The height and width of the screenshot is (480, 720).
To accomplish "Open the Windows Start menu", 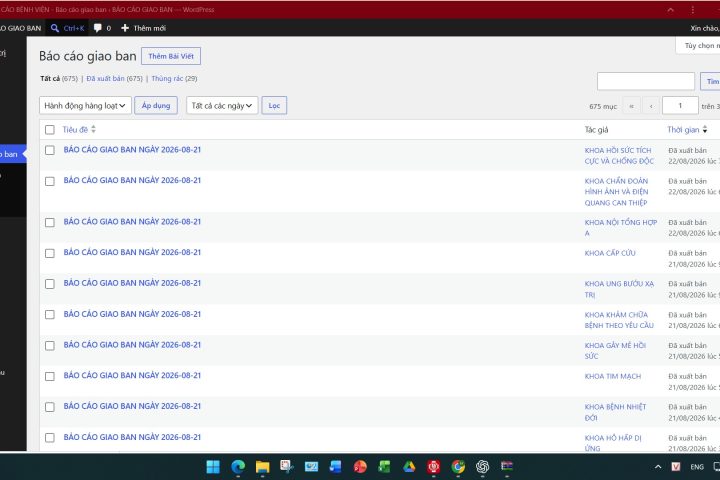I will 213,467.
